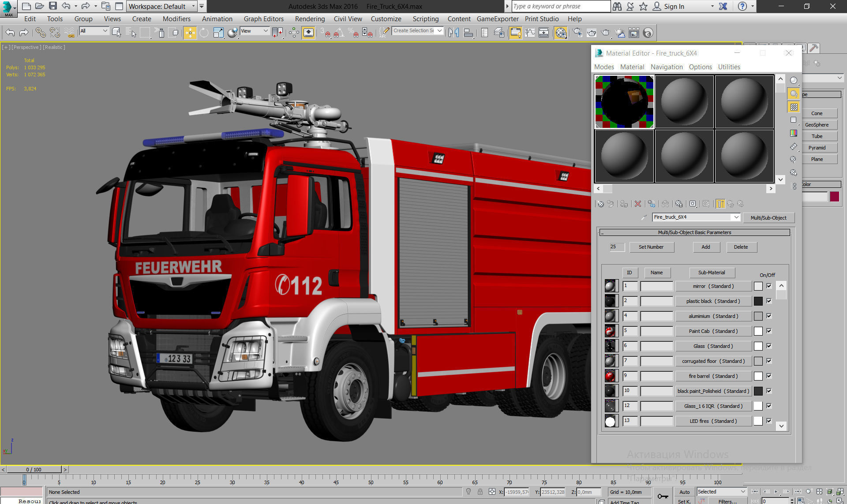Open the Paint Cab (Standard) sub-material

point(713,331)
